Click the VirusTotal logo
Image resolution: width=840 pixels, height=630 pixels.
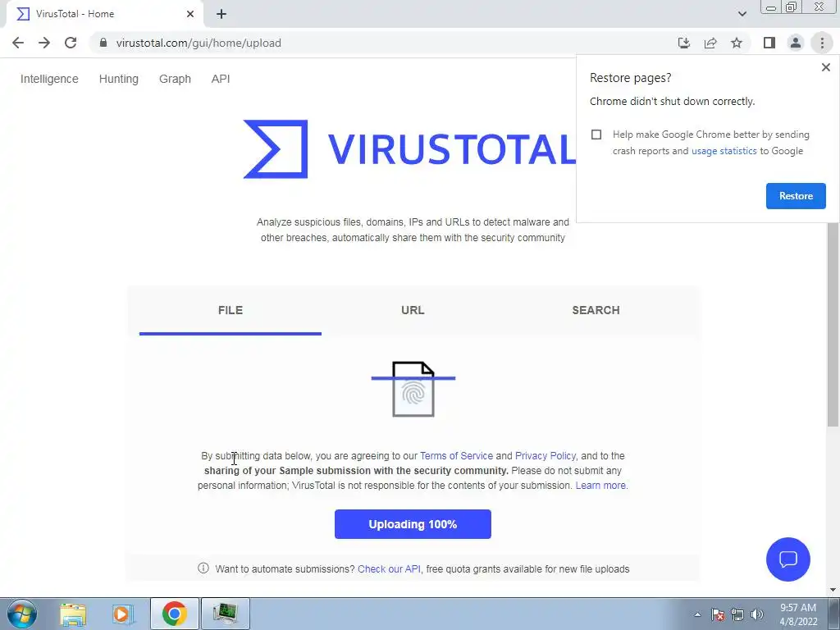(410, 149)
